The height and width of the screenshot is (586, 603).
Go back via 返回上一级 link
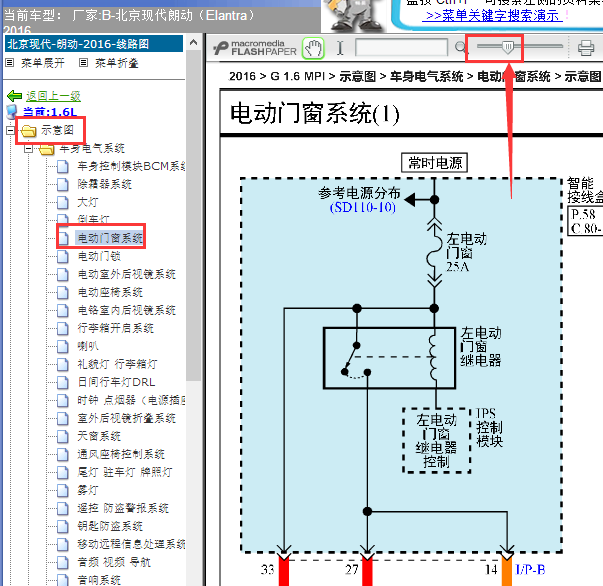coord(53,96)
